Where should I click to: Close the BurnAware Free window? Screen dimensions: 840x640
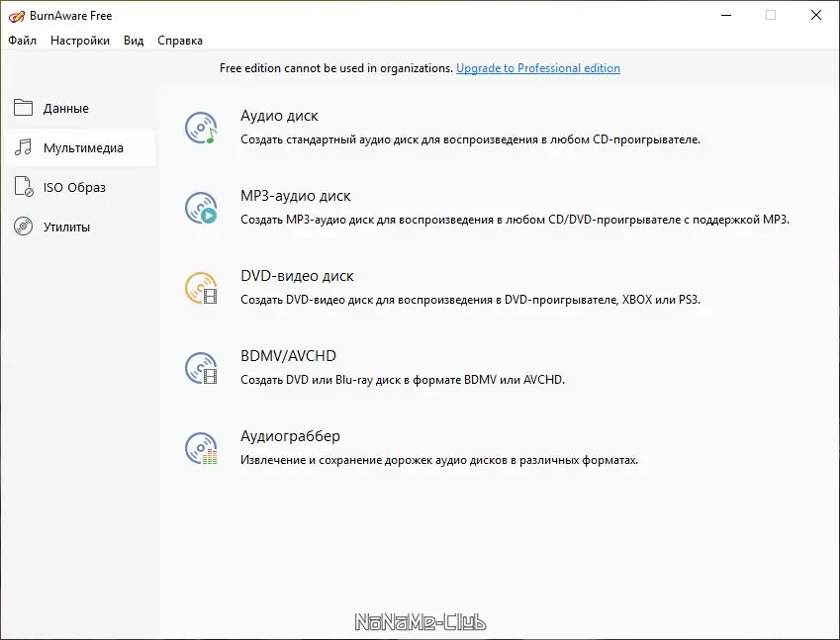(x=816, y=15)
